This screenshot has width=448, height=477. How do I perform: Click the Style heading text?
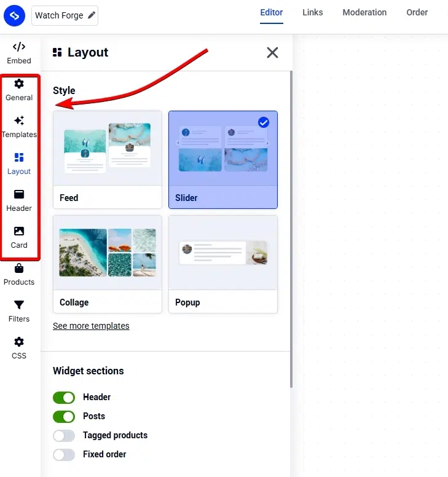click(64, 90)
